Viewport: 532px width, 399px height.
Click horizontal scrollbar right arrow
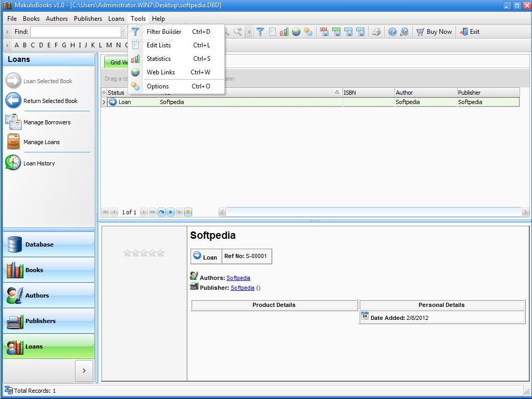(526, 212)
